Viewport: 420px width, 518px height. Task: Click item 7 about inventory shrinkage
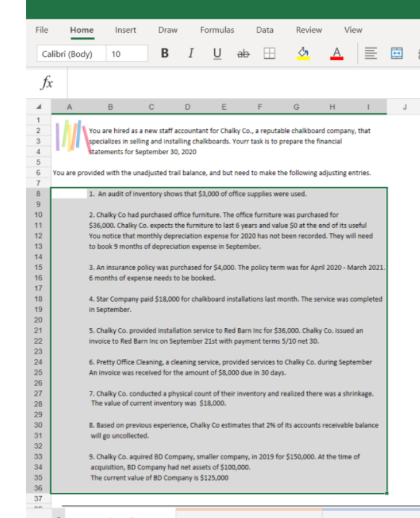[x=231, y=394]
